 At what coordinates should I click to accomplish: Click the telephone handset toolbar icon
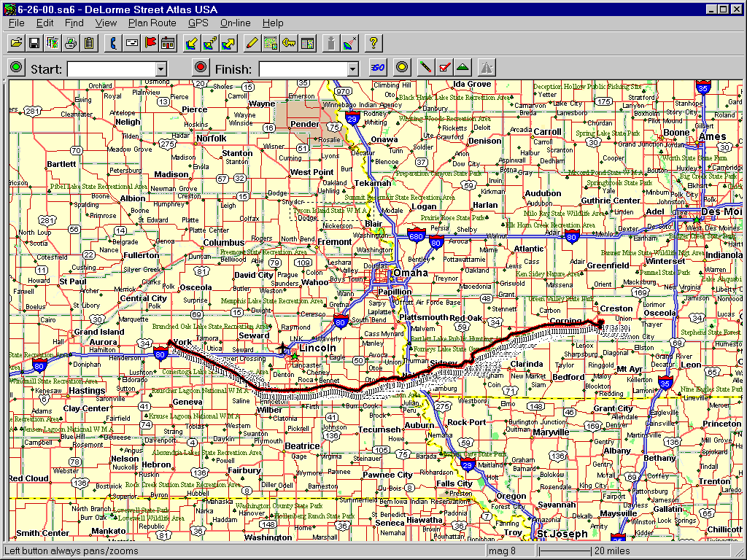tap(113, 44)
